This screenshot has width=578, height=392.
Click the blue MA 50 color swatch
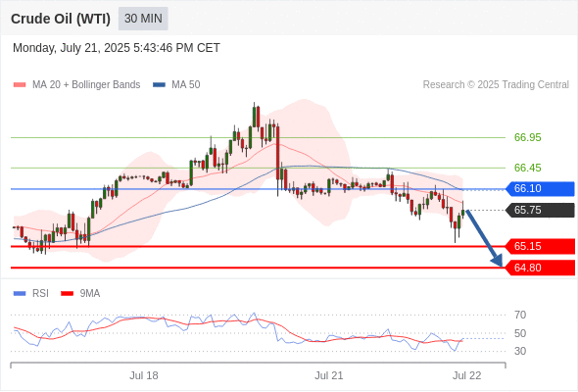tap(159, 85)
